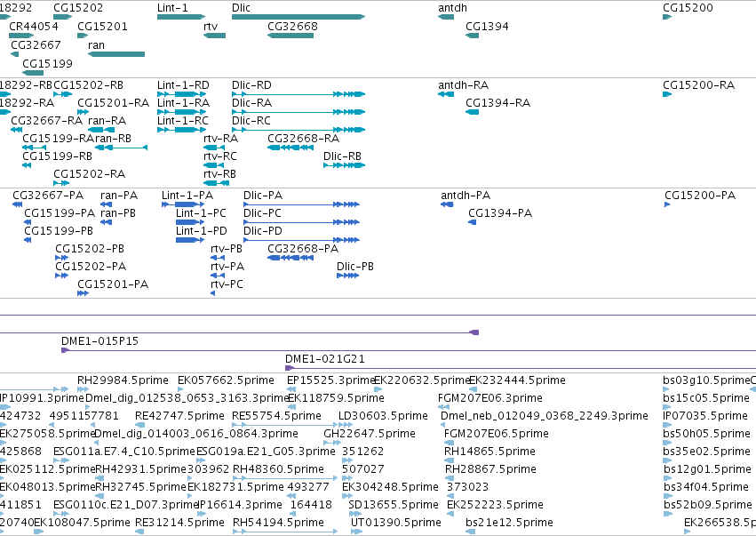Select the Lint-1 gene glyph

181,17
